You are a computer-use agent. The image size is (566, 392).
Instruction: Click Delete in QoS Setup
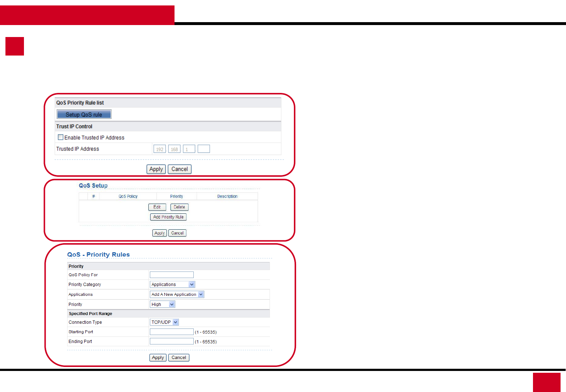(x=179, y=207)
